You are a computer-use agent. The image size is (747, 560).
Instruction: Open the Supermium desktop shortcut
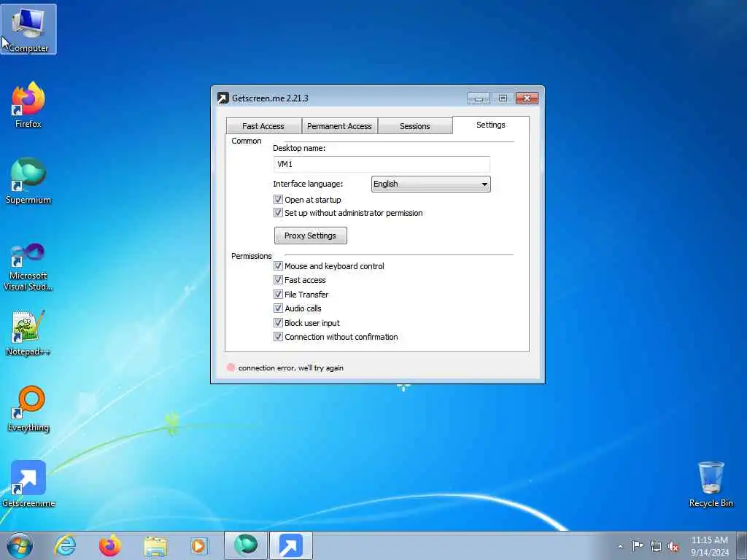(x=28, y=181)
